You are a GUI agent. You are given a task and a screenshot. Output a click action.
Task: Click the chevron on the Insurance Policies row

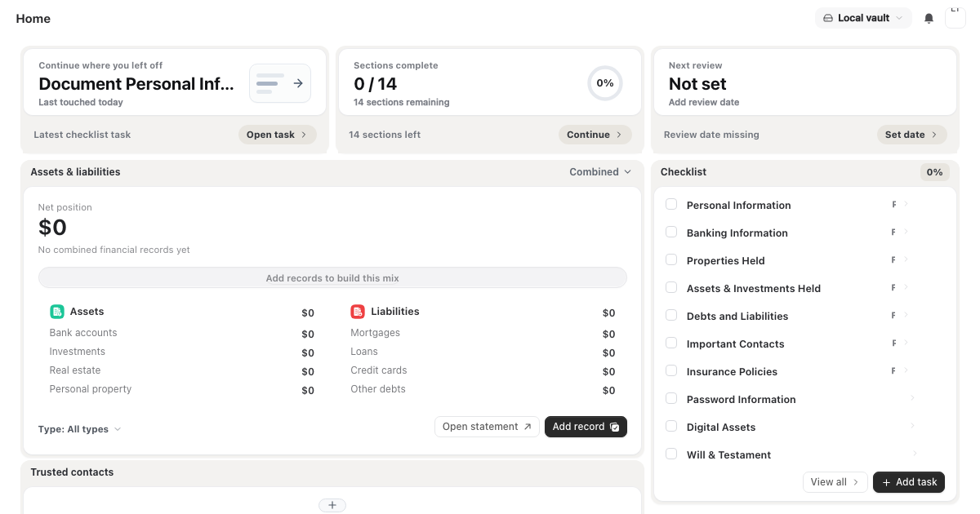coord(906,370)
